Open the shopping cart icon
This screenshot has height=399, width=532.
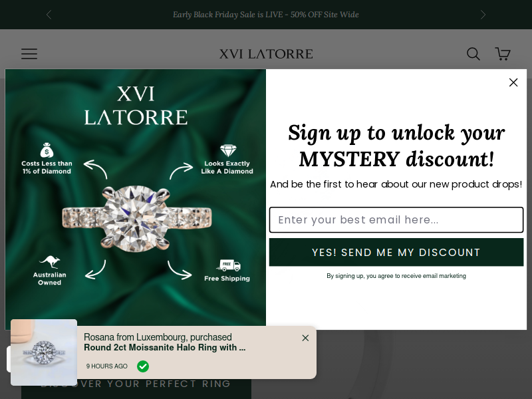pos(503,54)
